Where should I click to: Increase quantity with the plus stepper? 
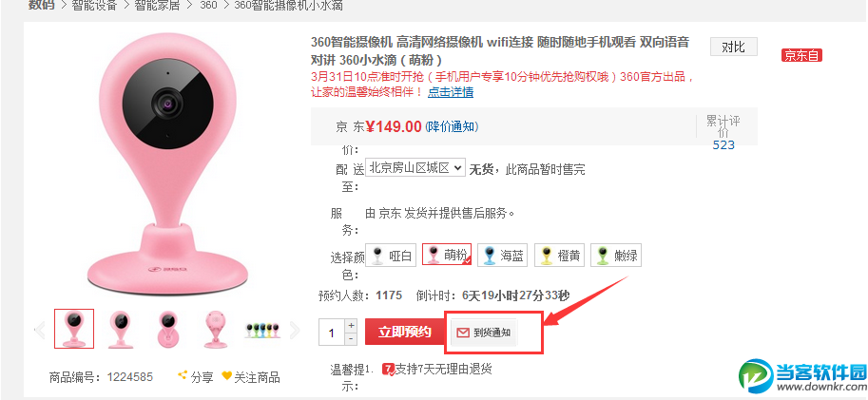click(x=351, y=325)
